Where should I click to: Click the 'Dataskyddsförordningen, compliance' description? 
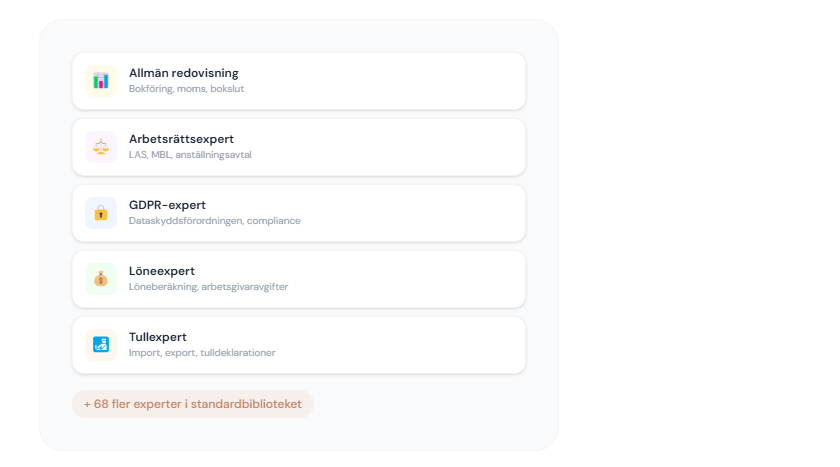[214, 221]
